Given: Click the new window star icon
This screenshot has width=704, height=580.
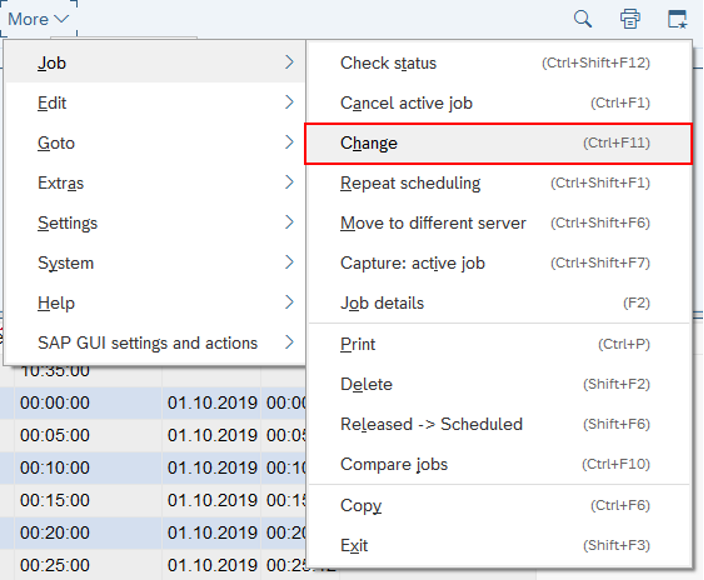Looking at the screenshot, I should point(677,19).
